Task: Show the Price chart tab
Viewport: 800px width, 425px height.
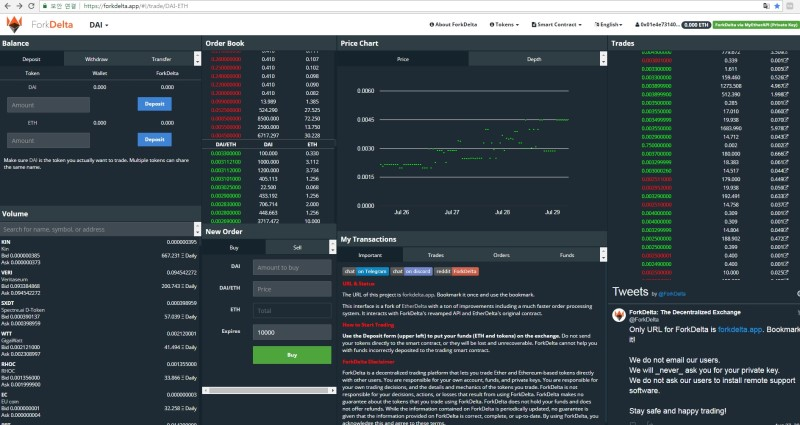Action: (403, 59)
